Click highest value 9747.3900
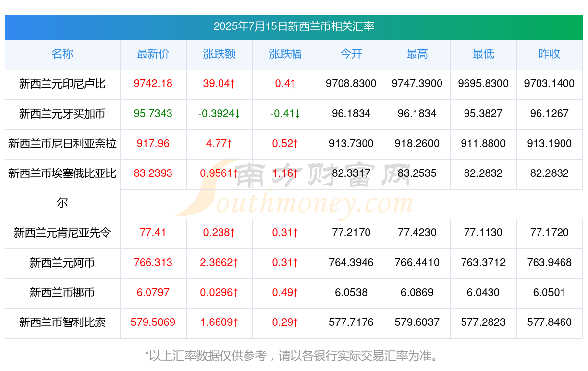The height and width of the screenshot is (371, 588). 417,84
